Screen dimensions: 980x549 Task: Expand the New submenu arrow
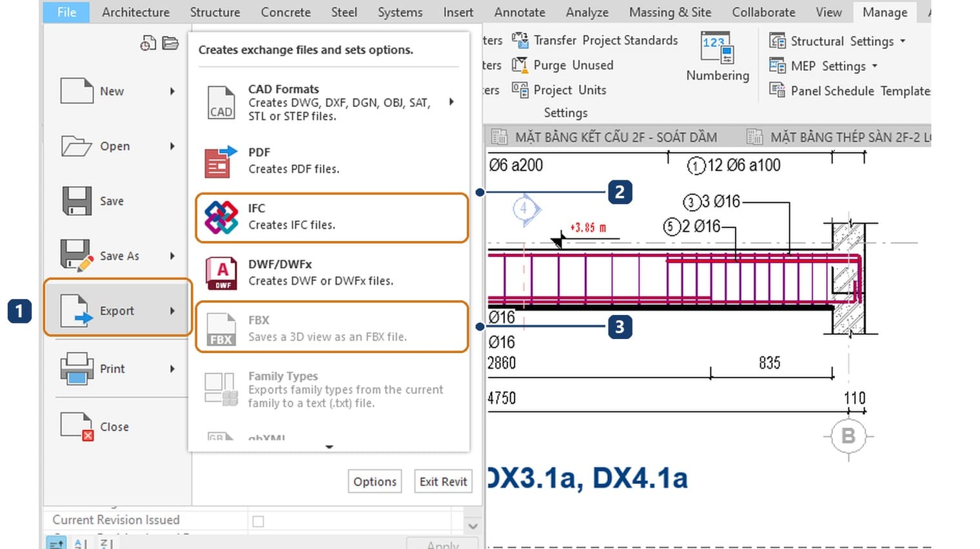pos(172,91)
